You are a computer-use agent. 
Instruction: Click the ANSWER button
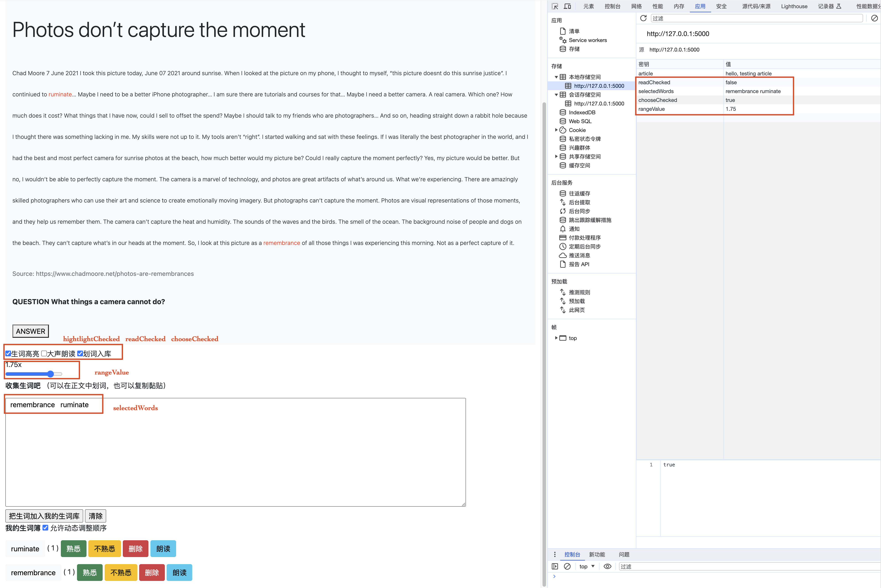click(30, 331)
